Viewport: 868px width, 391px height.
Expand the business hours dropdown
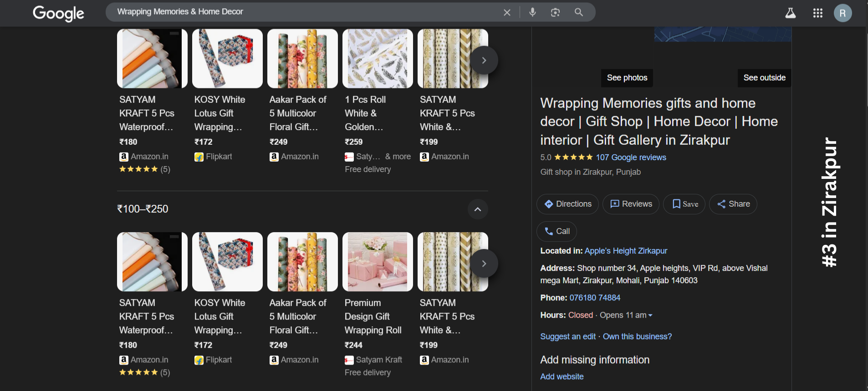650,315
